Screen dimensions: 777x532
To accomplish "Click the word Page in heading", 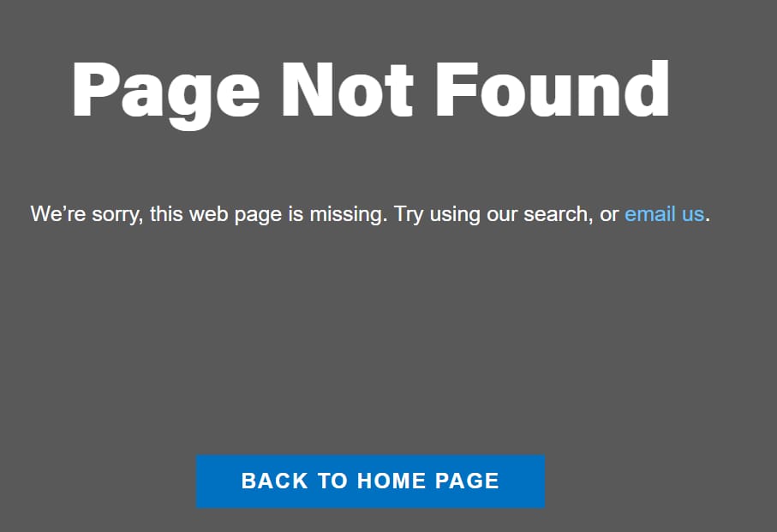I will 166,94.
